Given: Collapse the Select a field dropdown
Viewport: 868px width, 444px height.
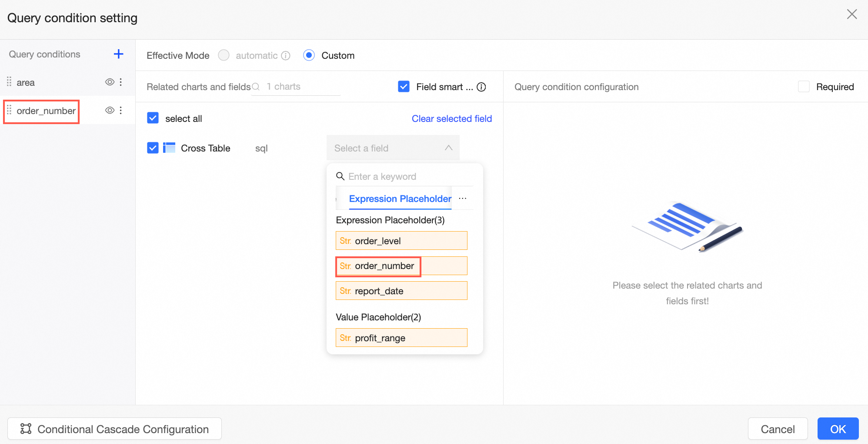Looking at the screenshot, I should (448, 148).
